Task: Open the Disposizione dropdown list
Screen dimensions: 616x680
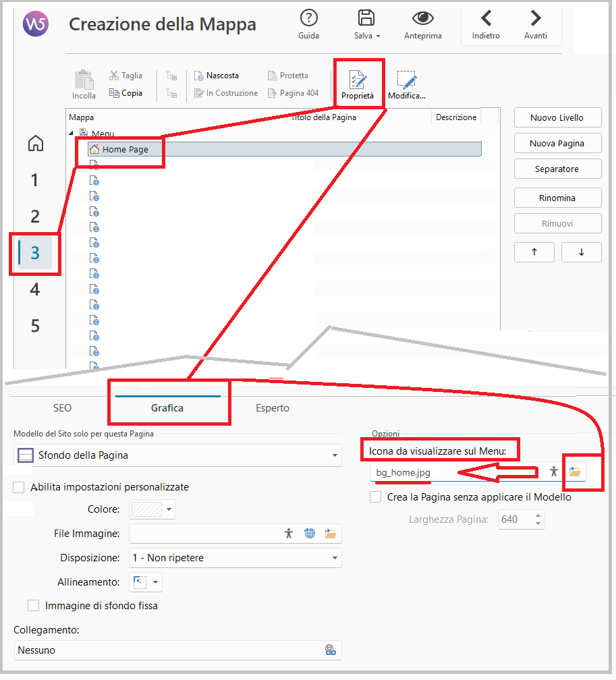Action: (x=335, y=558)
